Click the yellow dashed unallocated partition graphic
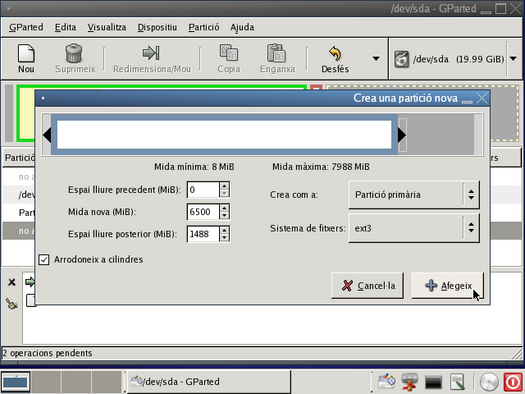The width and height of the screenshot is (525, 394). tap(505, 113)
